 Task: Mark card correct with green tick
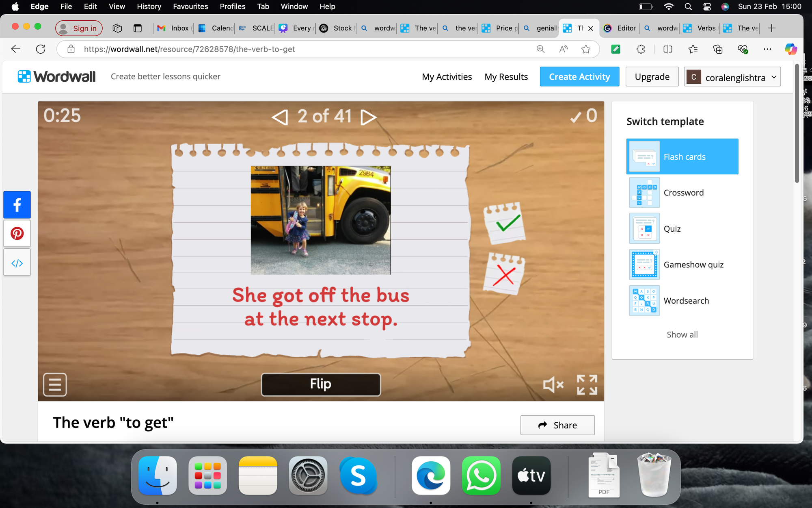point(504,223)
